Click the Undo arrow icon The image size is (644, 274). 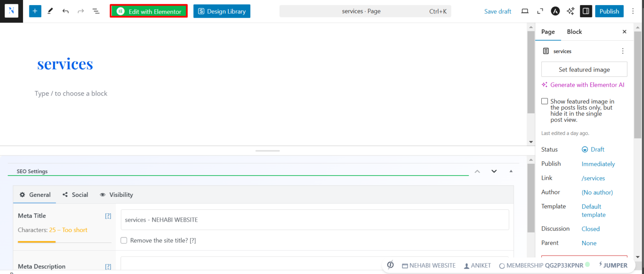pos(65,11)
